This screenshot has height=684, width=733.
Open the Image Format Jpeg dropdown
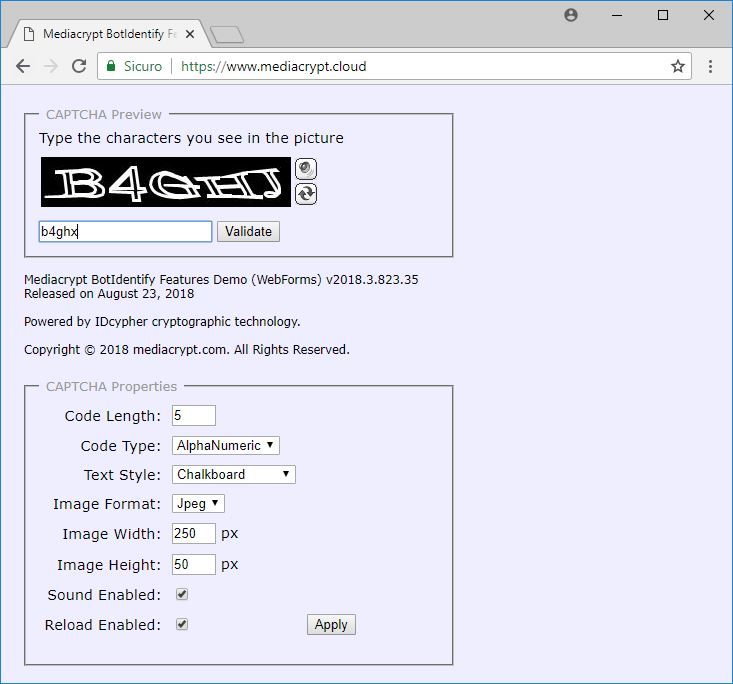click(198, 504)
